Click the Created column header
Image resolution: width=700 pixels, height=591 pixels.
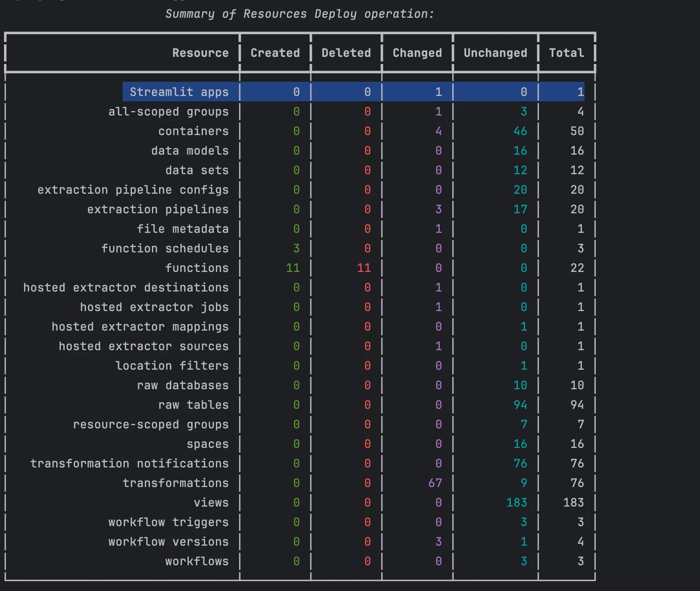tap(275, 53)
